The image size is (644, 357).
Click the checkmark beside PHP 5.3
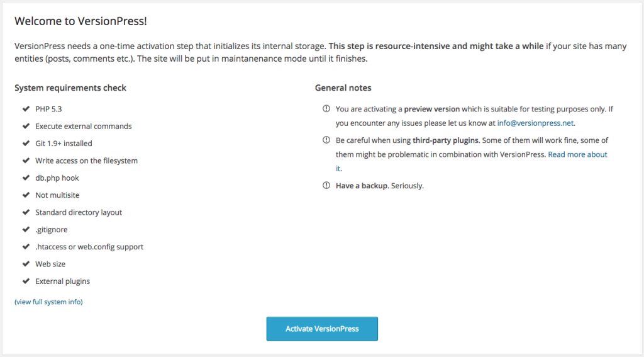pyautogui.click(x=26, y=109)
